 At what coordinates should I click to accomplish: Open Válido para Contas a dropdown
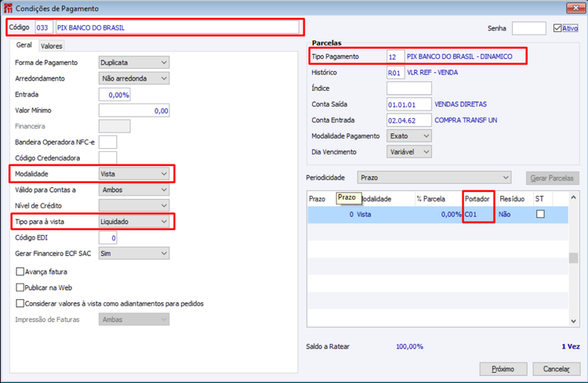(x=134, y=190)
